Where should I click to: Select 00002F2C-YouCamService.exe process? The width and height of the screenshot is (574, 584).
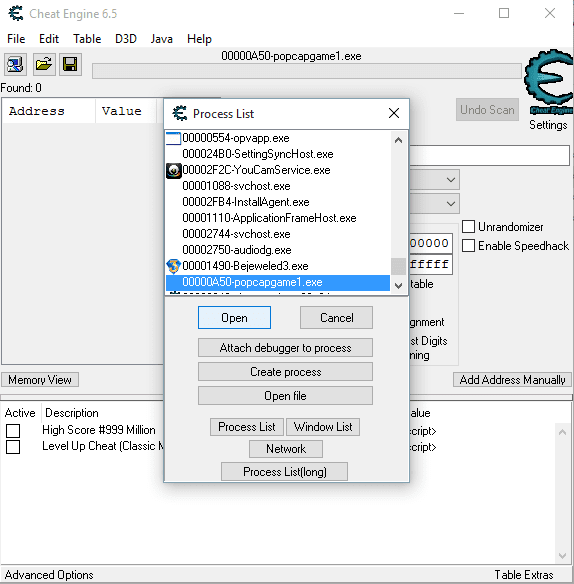pos(278,170)
